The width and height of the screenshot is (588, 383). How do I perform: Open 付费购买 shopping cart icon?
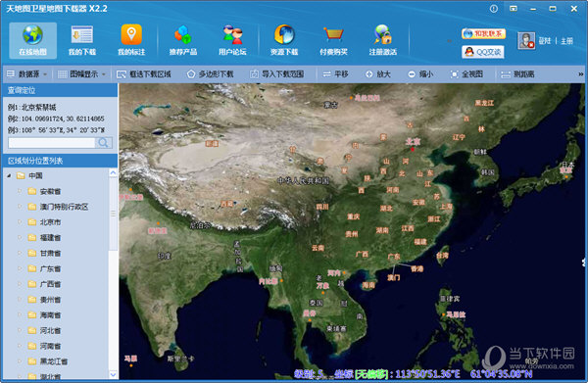pyautogui.click(x=333, y=40)
